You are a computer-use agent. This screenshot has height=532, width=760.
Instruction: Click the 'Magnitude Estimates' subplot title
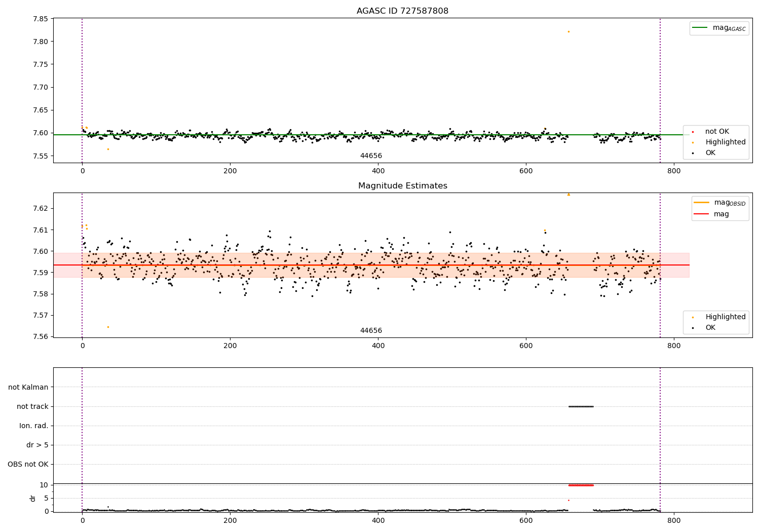pos(402,186)
